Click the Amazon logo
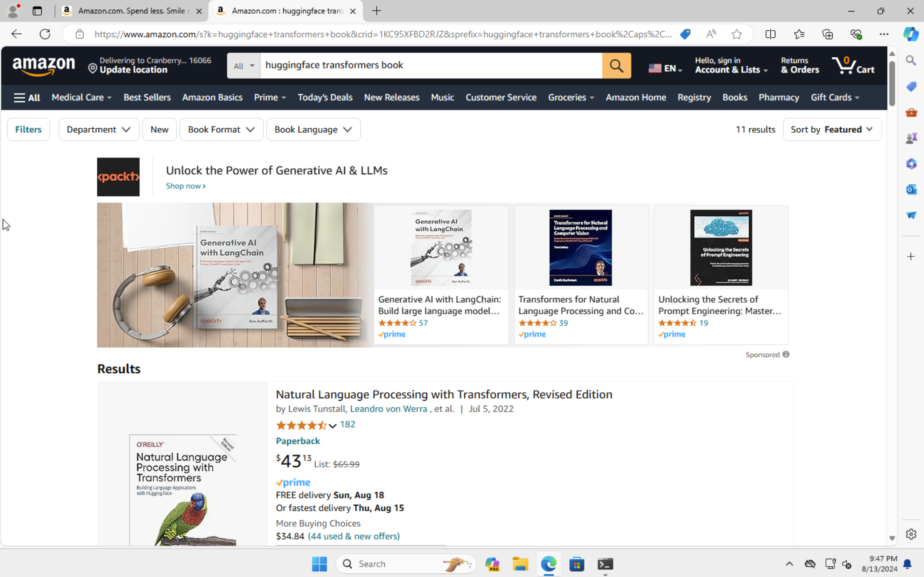The image size is (924, 577). [43, 66]
